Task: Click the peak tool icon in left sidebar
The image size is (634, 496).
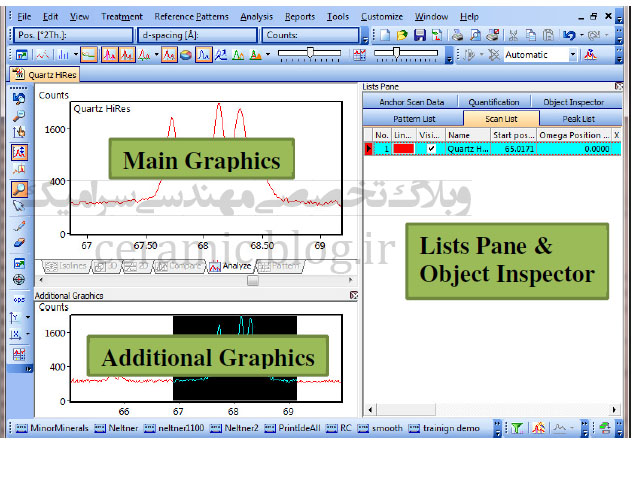Action: coord(20,152)
